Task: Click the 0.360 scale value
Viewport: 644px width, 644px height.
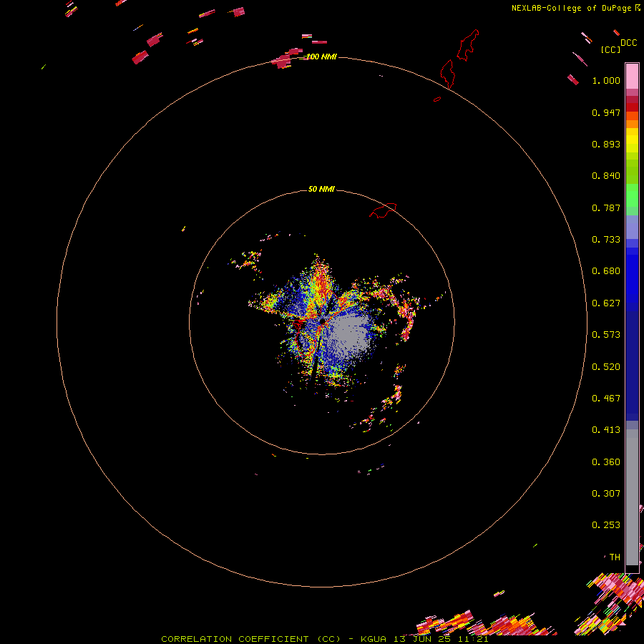Action: click(606, 462)
